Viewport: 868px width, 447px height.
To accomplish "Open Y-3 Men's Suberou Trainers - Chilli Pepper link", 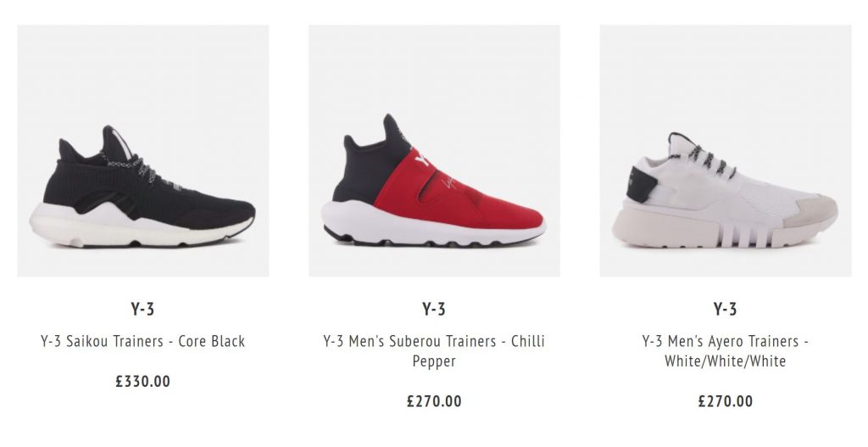I will coord(434,351).
